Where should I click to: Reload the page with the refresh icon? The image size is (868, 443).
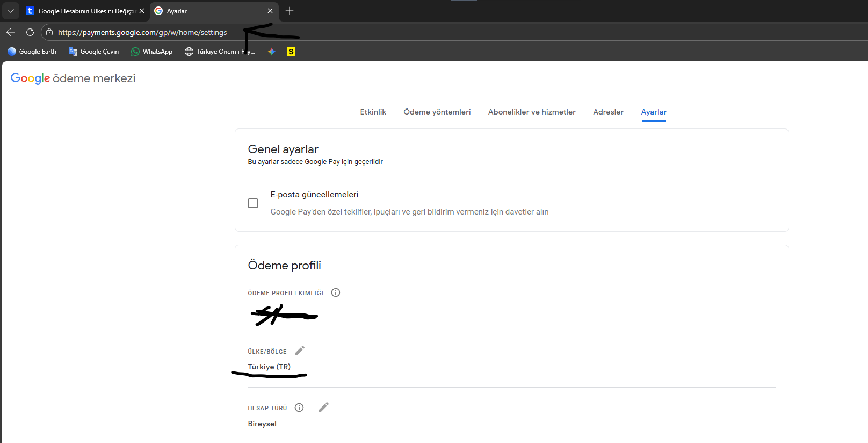[30, 32]
